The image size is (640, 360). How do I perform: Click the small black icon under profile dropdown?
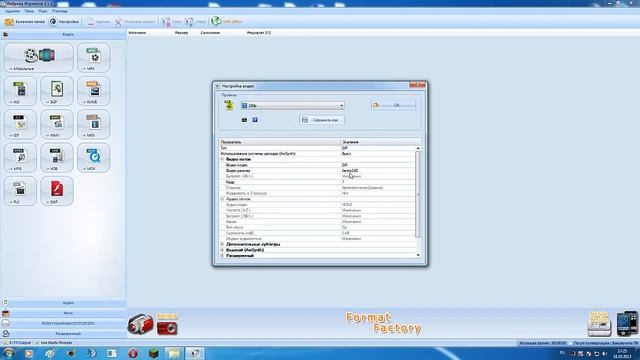tap(244, 120)
